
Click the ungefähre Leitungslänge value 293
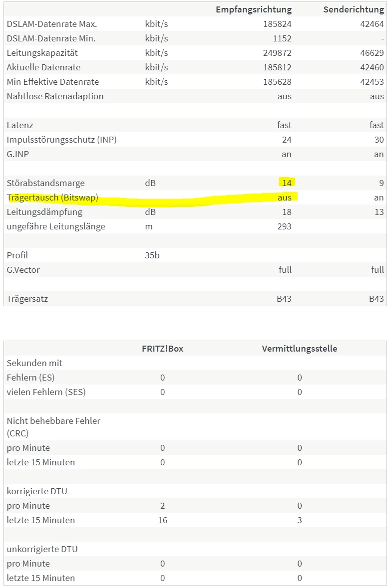(x=284, y=226)
